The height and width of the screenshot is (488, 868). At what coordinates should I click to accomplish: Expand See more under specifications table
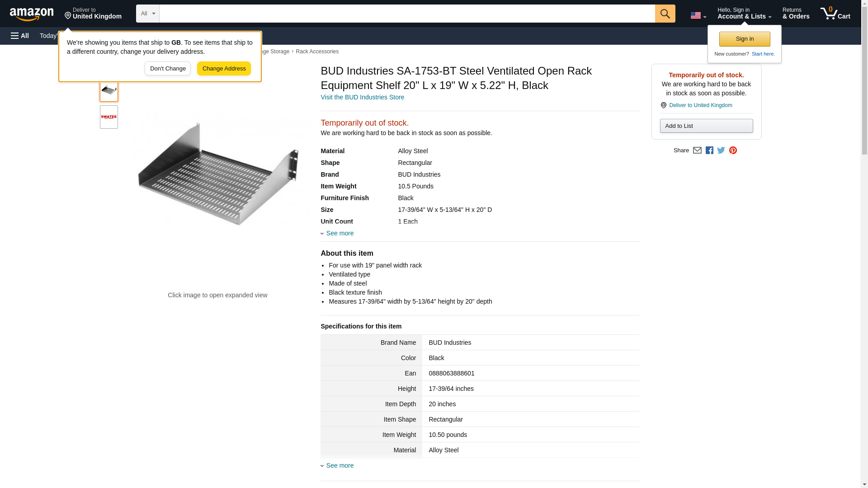coord(340,465)
